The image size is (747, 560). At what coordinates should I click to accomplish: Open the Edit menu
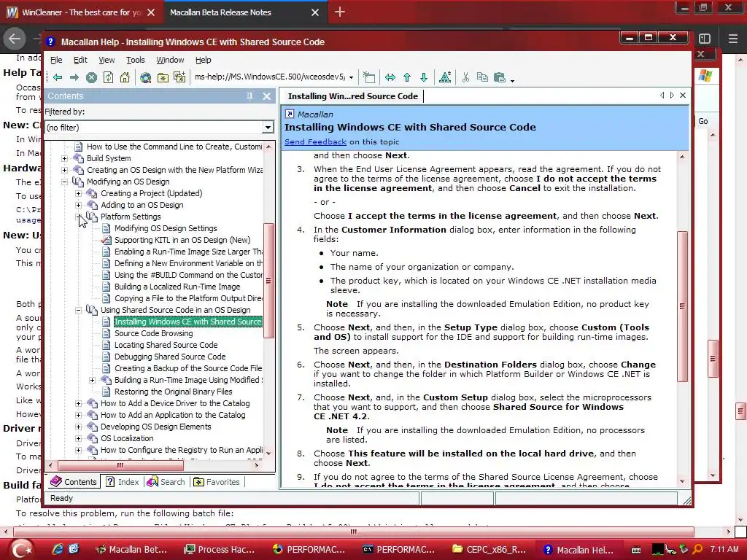tap(80, 60)
